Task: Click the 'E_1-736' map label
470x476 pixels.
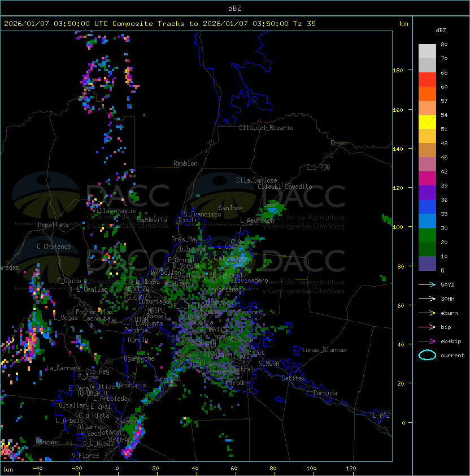Action: click(x=318, y=167)
